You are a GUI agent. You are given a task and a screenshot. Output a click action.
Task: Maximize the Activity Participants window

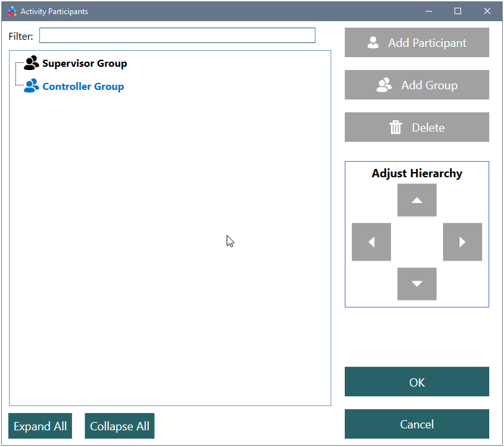458,11
